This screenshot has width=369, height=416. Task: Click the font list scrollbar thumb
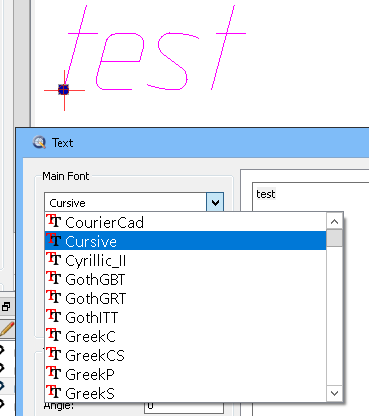tap(334, 238)
